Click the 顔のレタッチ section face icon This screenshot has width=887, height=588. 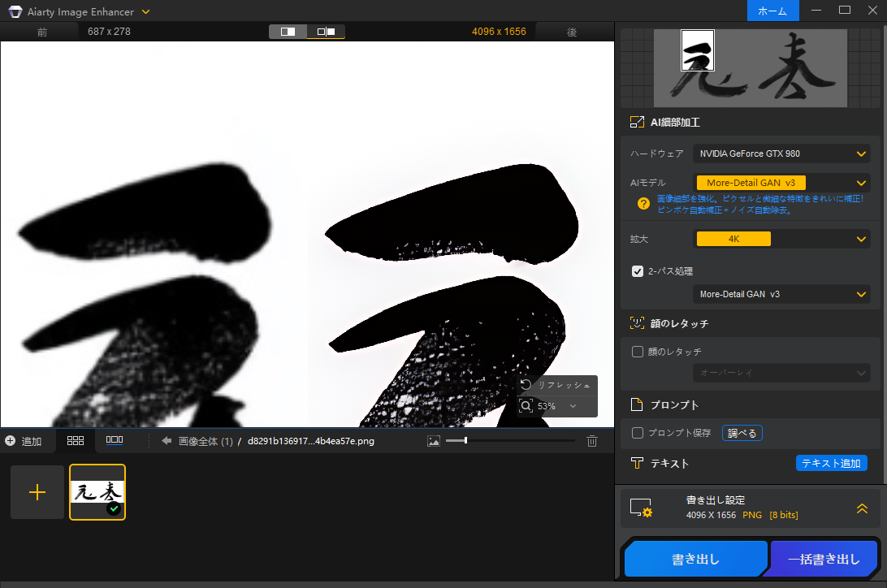point(637,323)
